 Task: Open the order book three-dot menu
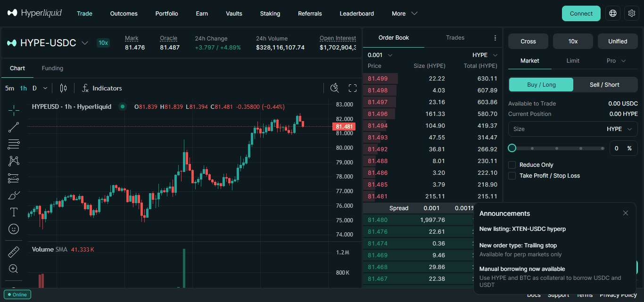tap(495, 38)
